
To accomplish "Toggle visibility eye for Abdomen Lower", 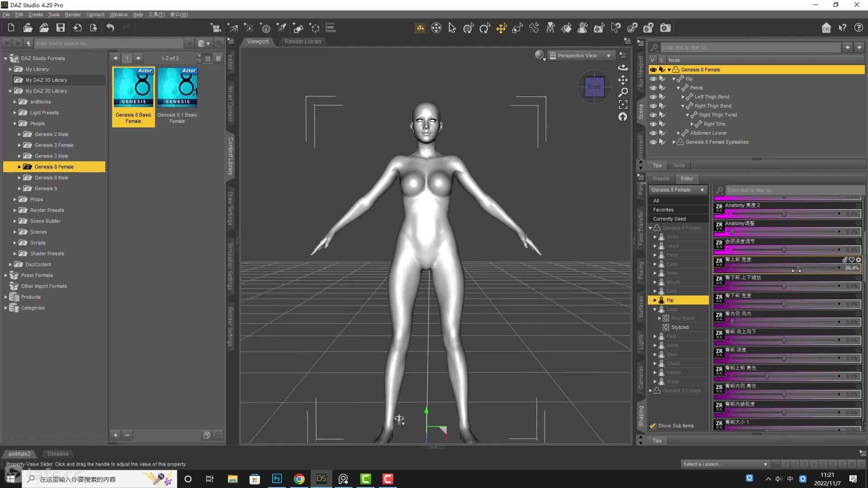I will 653,133.
